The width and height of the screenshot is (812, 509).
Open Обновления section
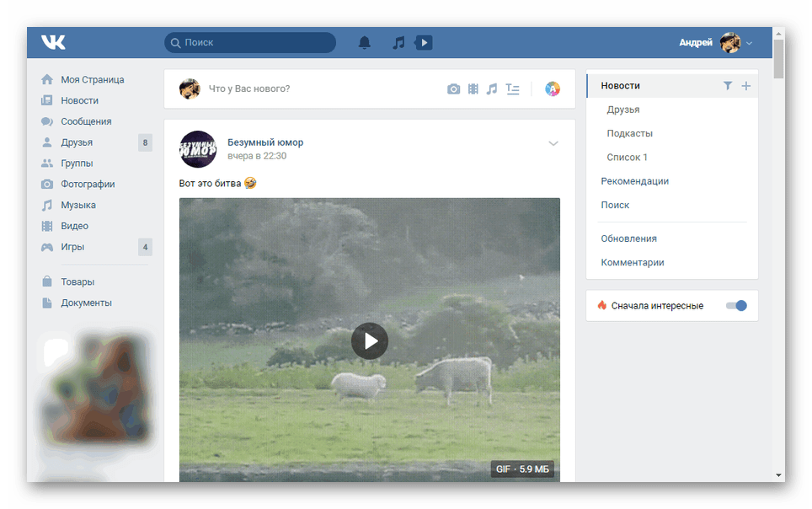[x=628, y=238]
